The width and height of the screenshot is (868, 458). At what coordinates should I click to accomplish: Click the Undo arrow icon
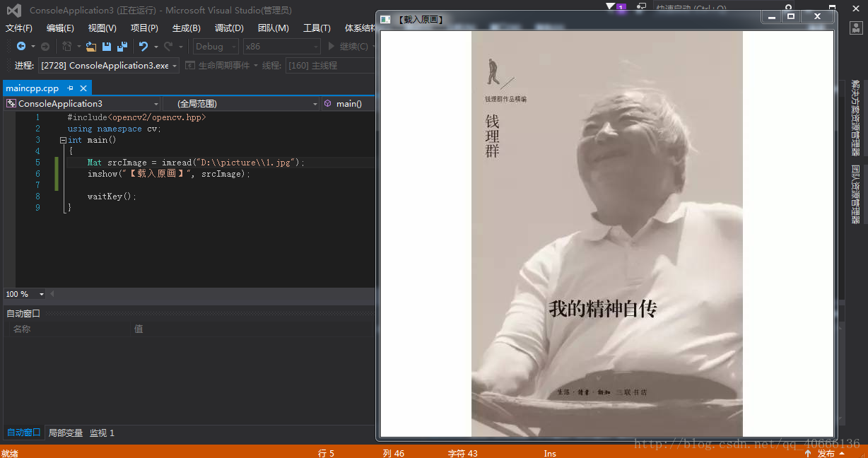point(143,47)
